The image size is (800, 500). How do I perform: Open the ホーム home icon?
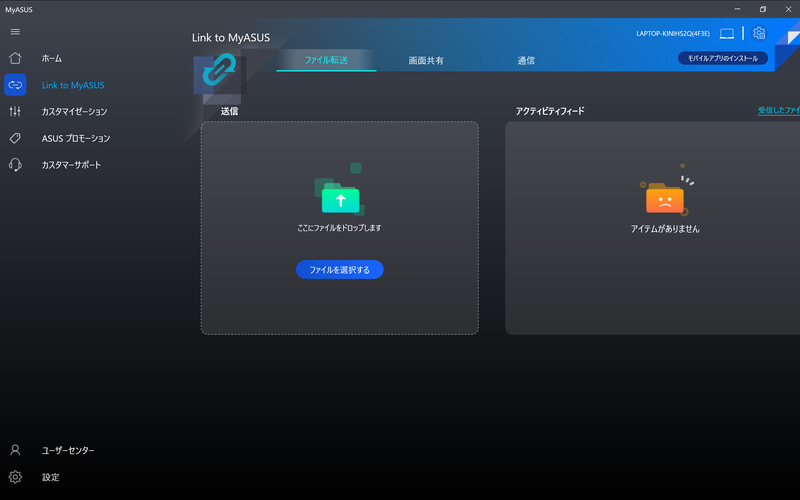click(15, 58)
